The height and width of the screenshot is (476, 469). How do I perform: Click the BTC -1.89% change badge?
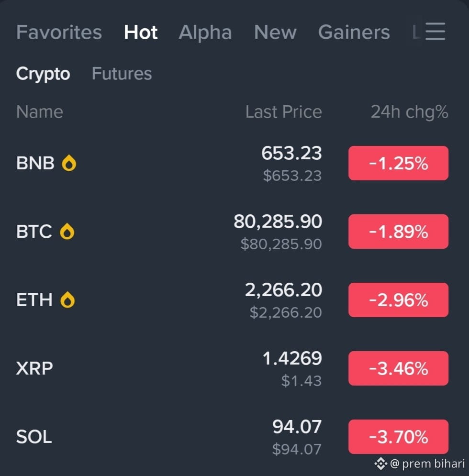coord(398,232)
